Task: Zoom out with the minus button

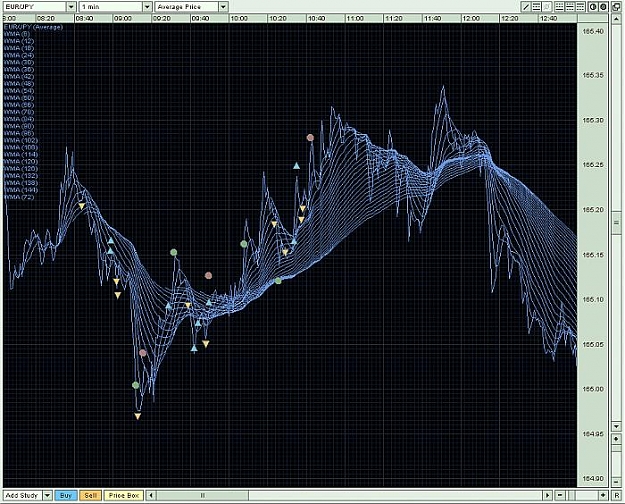Action: tap(560, 496)
